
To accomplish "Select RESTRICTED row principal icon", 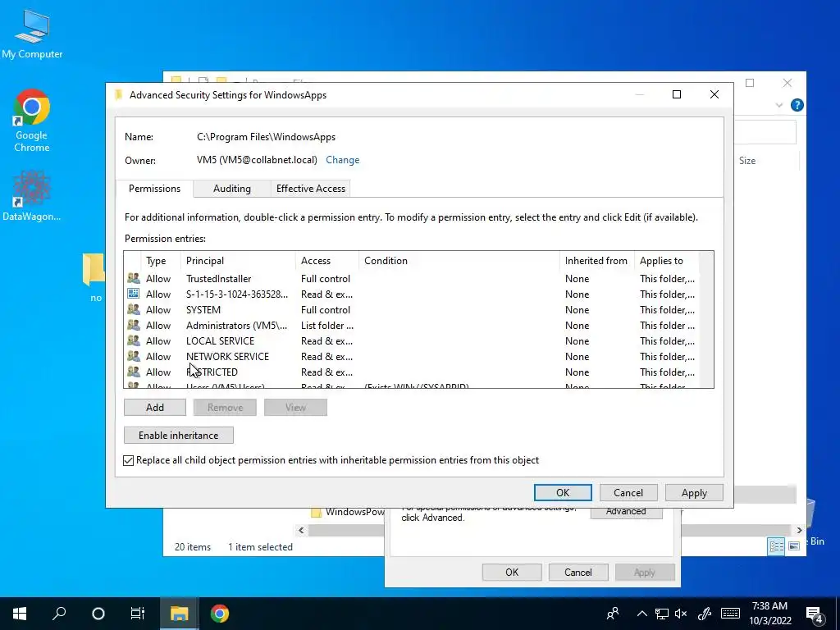I will [x=134, y=372].
